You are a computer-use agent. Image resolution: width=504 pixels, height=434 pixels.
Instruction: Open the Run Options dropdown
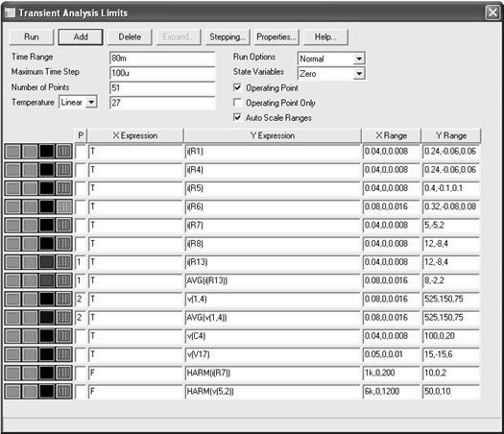331,59
